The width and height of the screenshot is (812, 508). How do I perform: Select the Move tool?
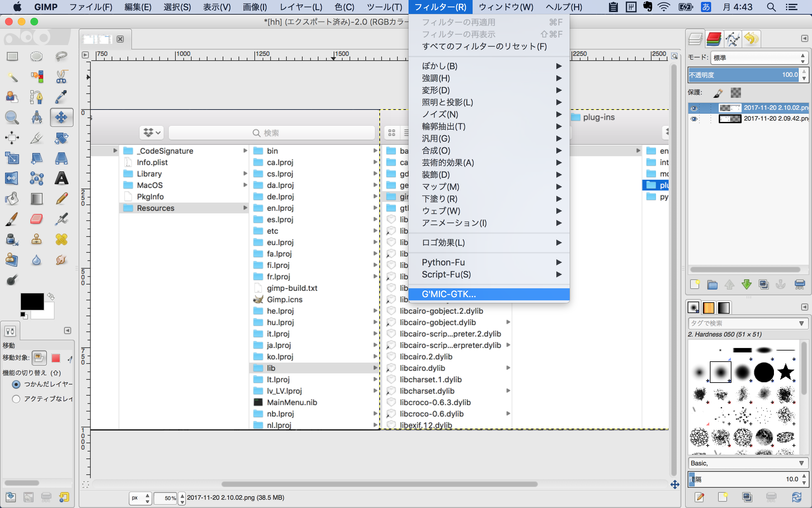[62, 117]
